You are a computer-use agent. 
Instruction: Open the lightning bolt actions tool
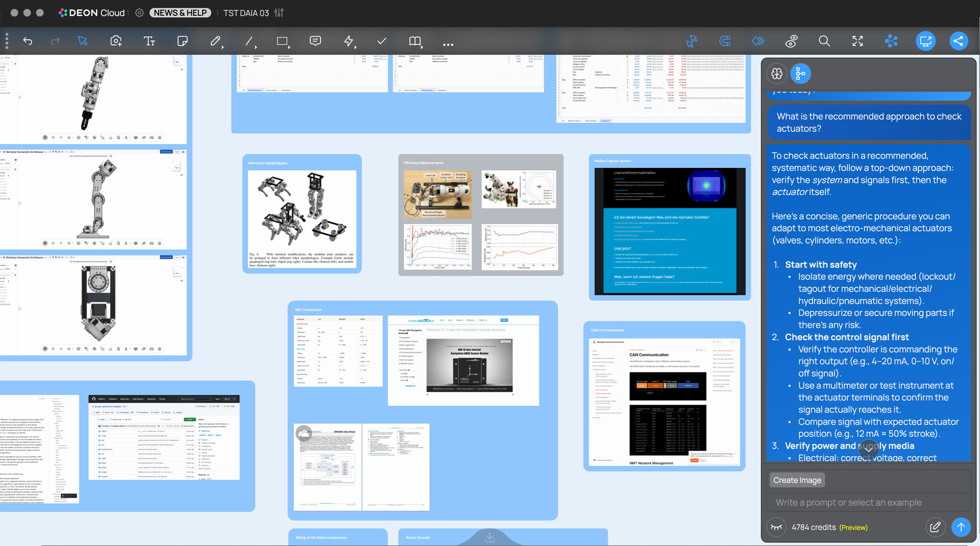349,41
